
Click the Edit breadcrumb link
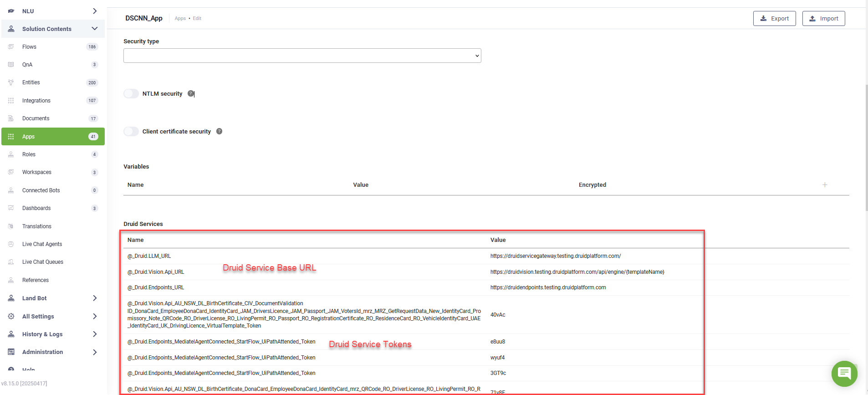tap(197, 19)
